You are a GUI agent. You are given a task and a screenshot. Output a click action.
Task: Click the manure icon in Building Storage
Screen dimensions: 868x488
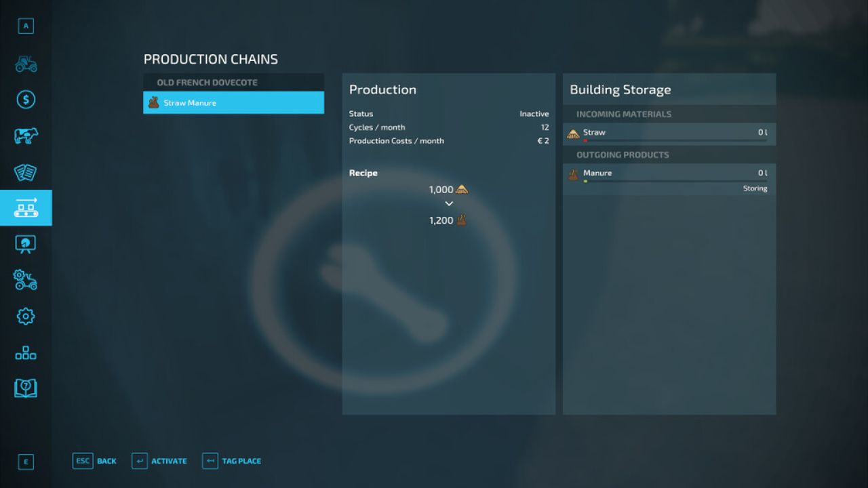point(573,174)
